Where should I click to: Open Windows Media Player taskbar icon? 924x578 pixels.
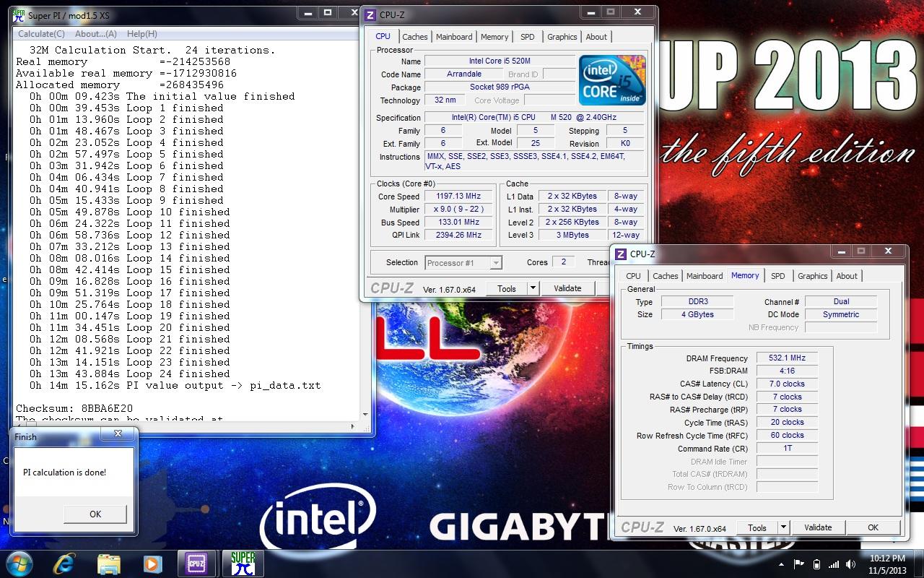[x=152, y=564]
